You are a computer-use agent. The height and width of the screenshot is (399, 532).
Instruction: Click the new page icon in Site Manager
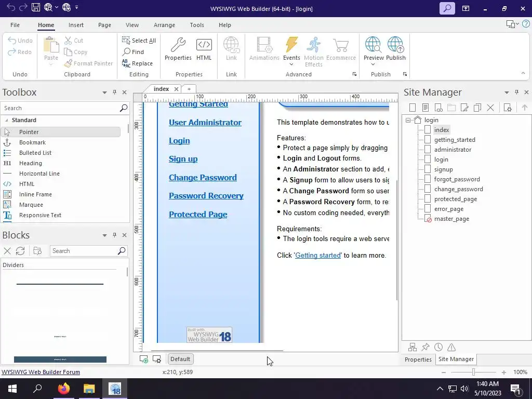(x=413, y=108)
